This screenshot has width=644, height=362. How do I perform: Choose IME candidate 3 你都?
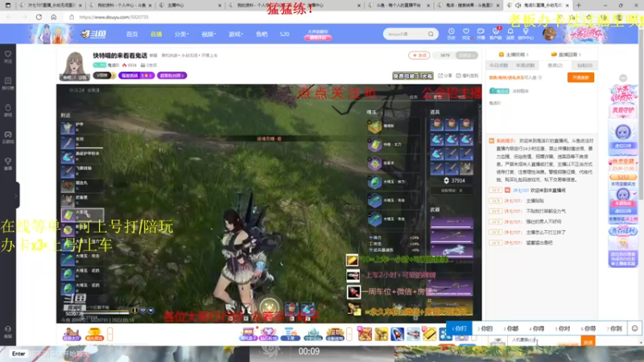click(511, 329)
